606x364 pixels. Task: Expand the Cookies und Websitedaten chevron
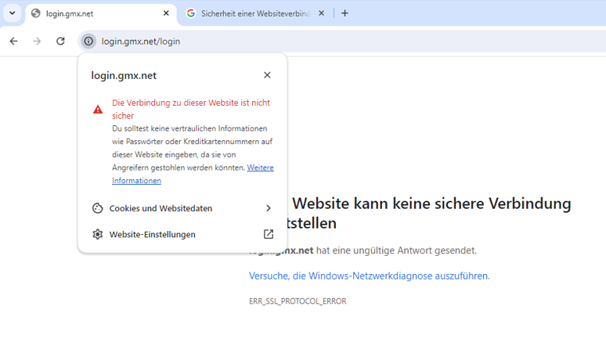pos(269,208)
